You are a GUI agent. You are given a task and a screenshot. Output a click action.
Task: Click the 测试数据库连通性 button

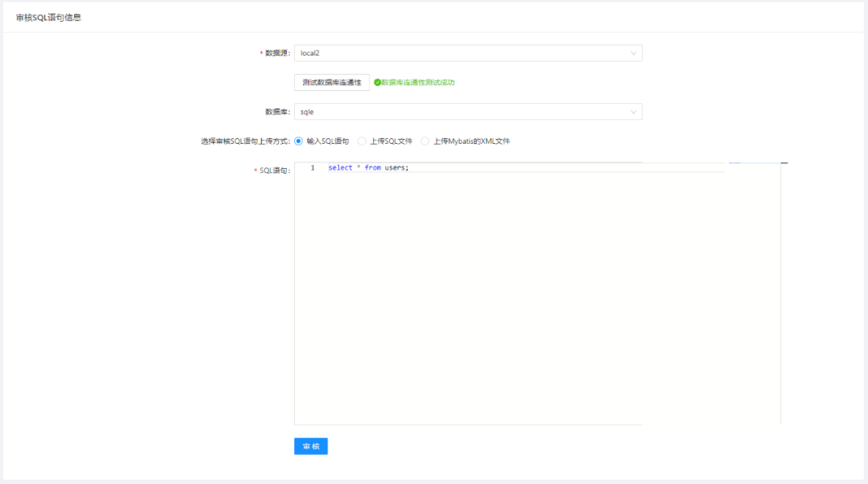point(332,83)
